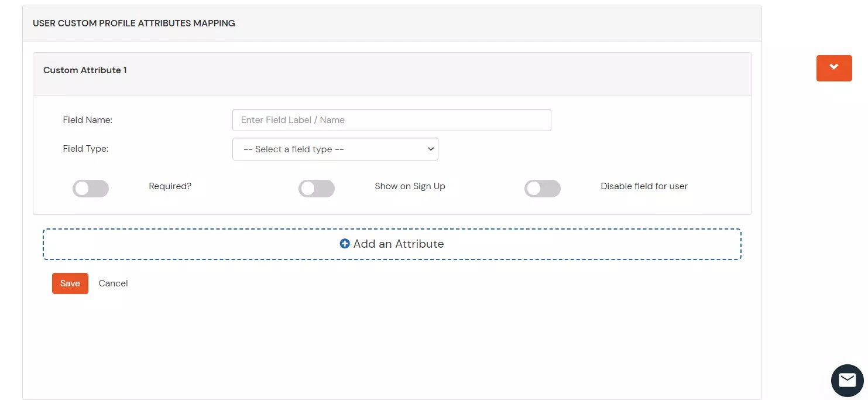
Task: Select the Custom Attribute 1 title bar
Action: coord(85,70)
